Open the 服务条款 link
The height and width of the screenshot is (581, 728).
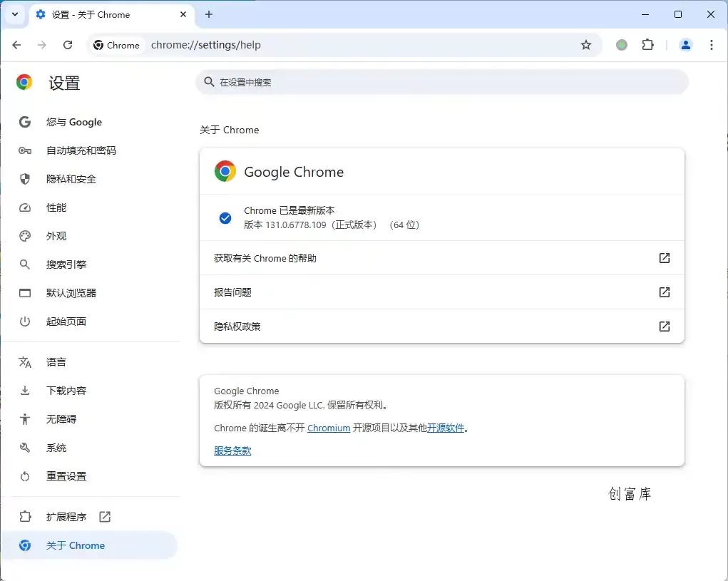pos(232,451)
